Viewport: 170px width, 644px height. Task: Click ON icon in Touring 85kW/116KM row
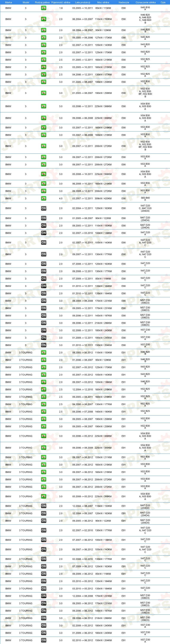click(43, 574)
